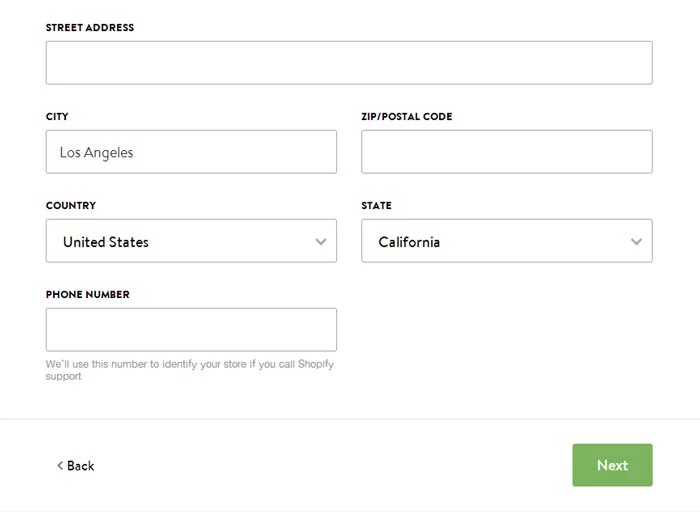
Task: Open the State dropdown showing California
Action: click(506, 241)
